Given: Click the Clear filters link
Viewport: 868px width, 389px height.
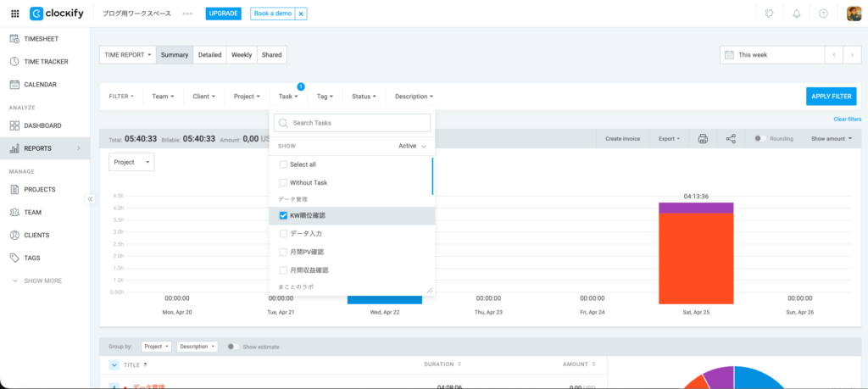Looking at the screenshot, I should pos(847,119).
